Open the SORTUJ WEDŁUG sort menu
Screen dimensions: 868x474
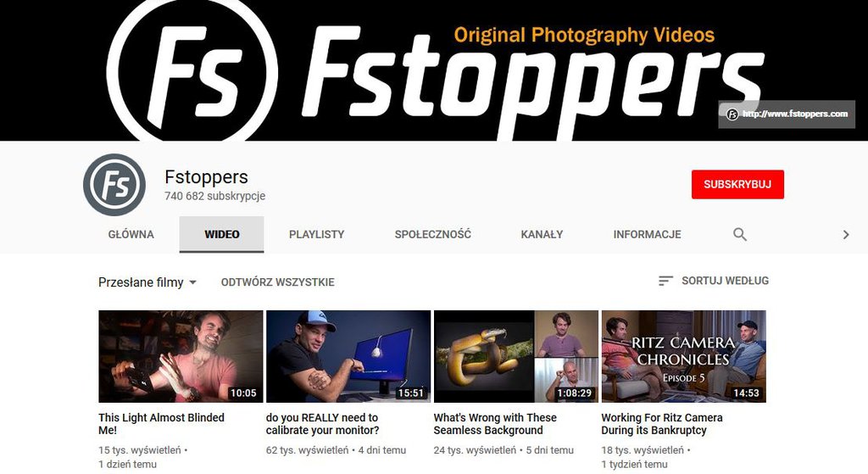714,281
